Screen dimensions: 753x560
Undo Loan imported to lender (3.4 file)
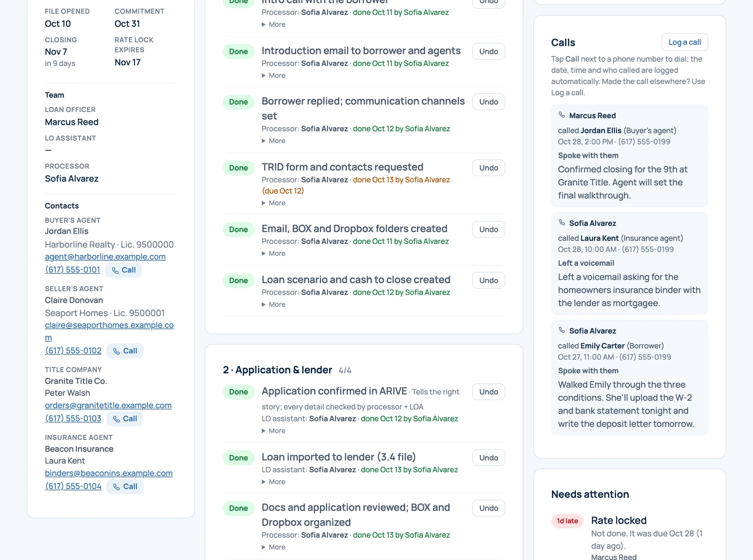[489, 458]
